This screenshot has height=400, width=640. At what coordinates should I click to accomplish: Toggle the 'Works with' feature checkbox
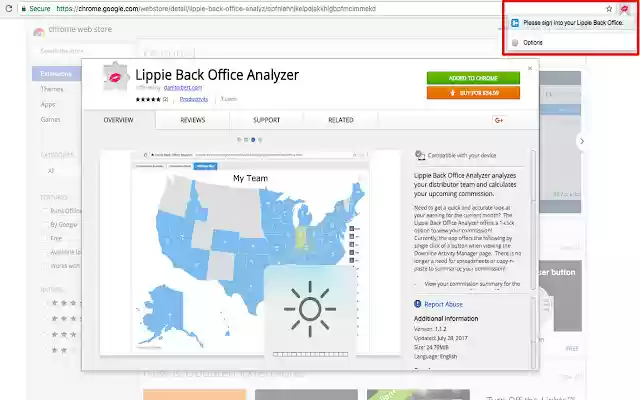coord(45,266)
